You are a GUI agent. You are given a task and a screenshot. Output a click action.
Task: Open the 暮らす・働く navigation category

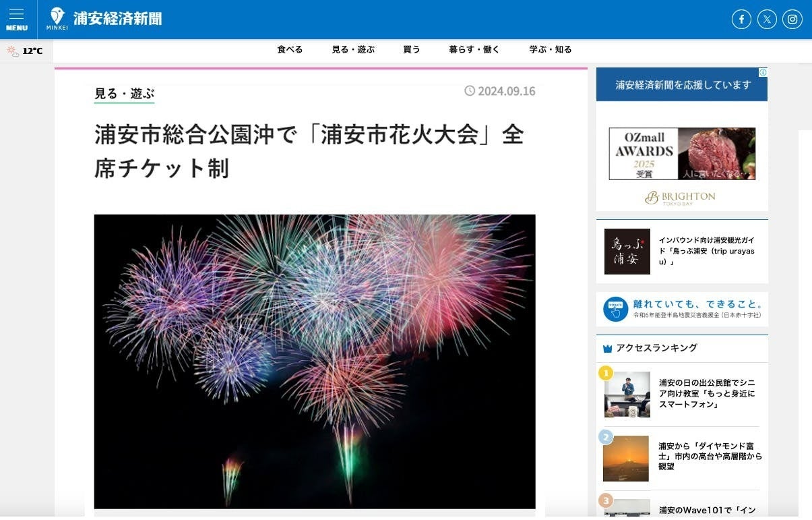(474, 49)
